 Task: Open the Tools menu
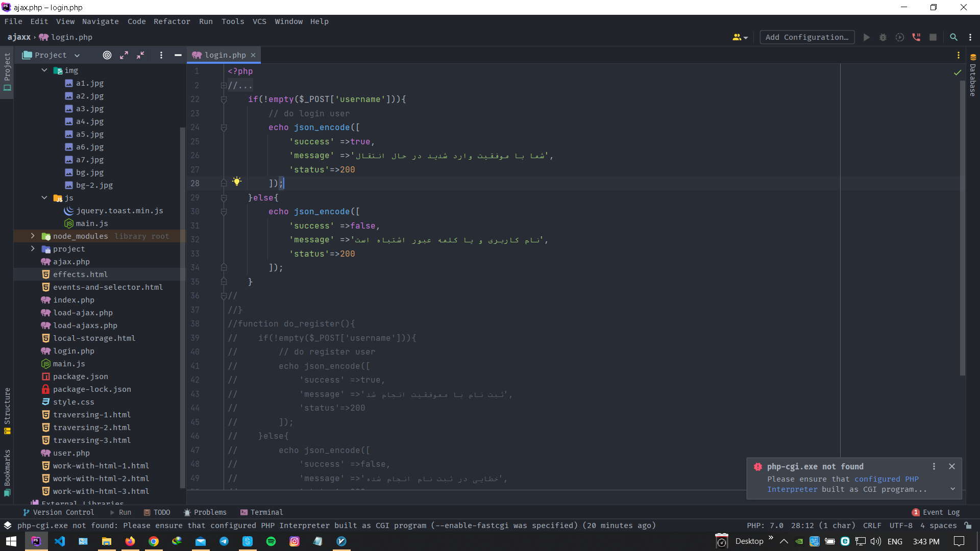tap(233, 21)
